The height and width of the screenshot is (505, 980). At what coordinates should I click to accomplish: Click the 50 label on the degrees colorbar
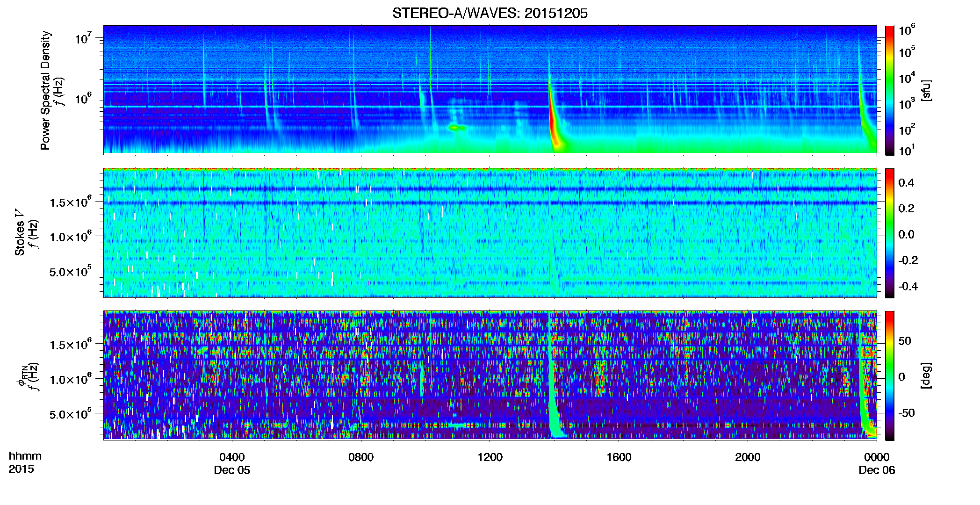click(905, 341)
